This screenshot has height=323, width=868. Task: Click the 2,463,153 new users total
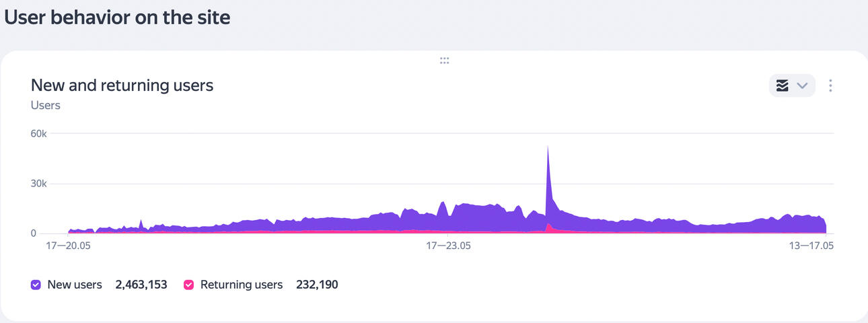141,285
